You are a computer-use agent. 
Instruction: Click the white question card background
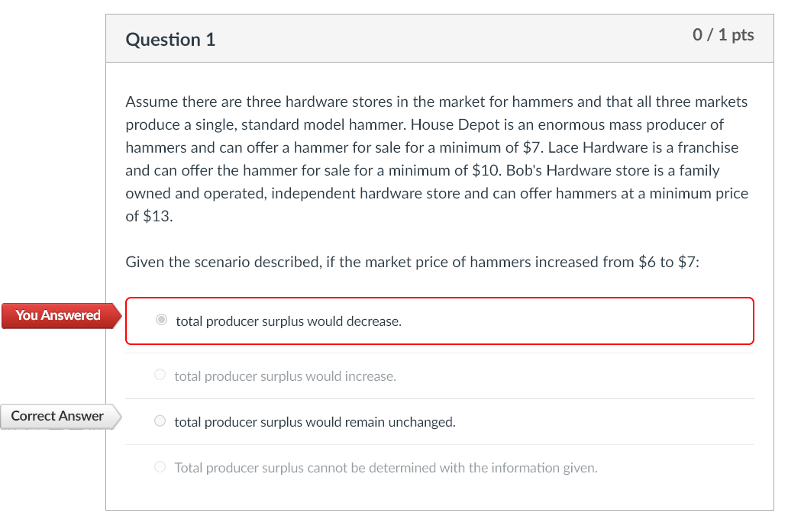pos(440,496)
